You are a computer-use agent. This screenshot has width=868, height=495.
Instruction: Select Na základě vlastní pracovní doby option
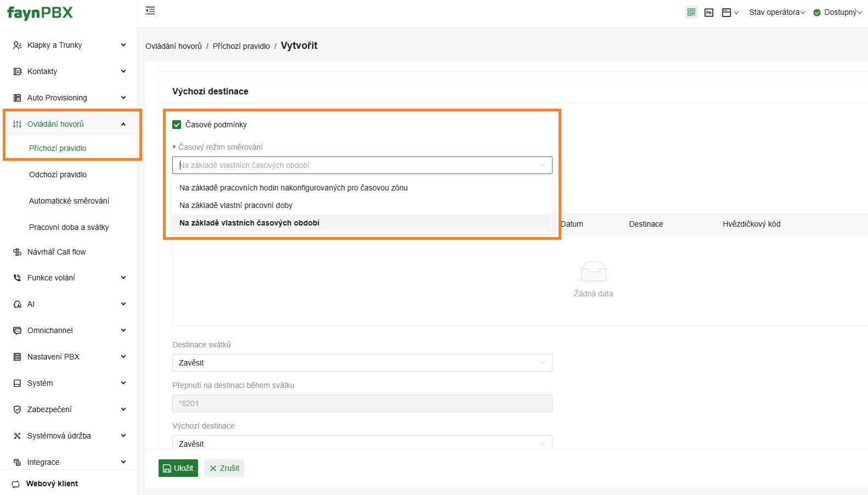click(236, 205)
